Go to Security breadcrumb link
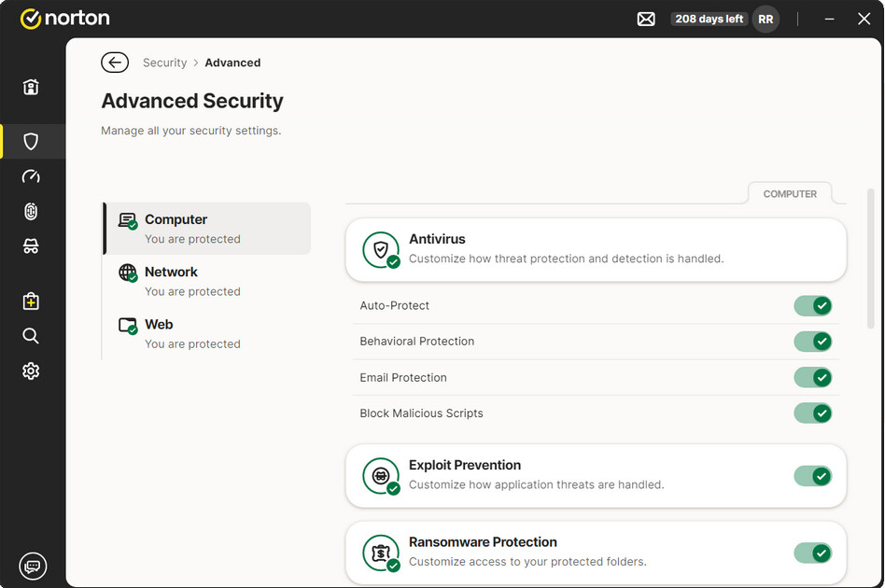 (x=165, y=63)
